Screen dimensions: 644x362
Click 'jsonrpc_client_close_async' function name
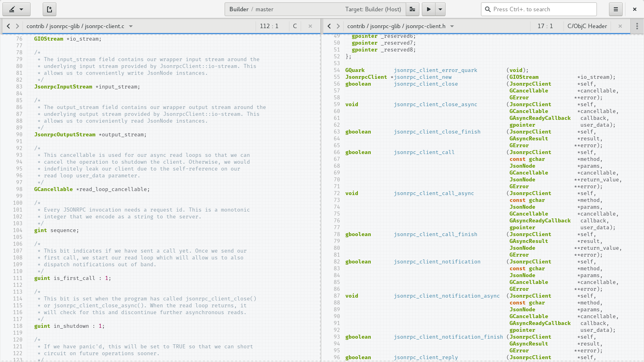pos(436,104)
